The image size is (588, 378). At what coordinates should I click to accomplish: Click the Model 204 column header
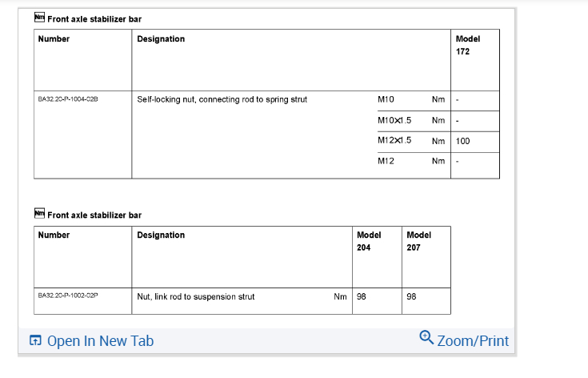point(369,241)
